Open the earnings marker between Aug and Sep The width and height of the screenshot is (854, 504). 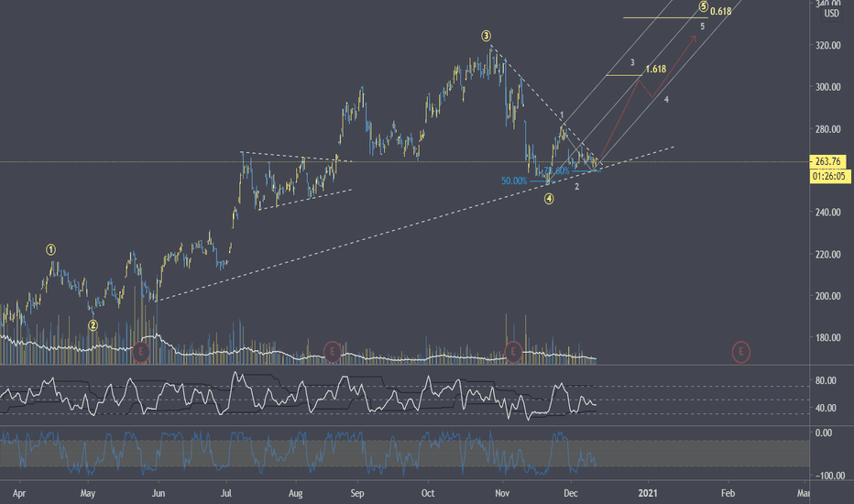point(333,352)
